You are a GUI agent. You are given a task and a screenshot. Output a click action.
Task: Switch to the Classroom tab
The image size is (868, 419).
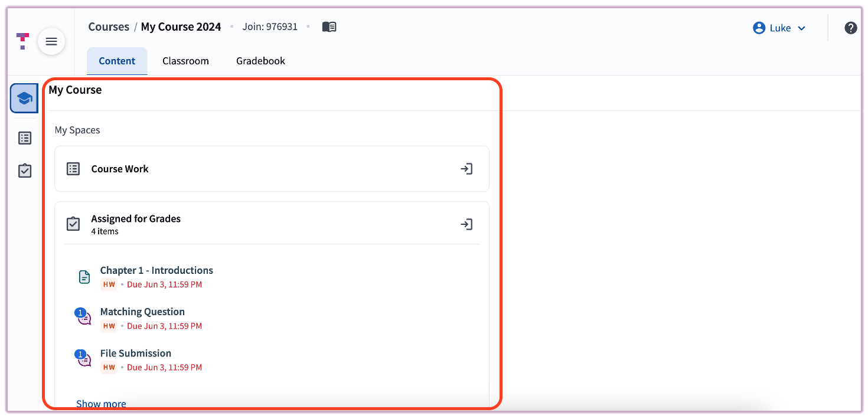point(185,60)
